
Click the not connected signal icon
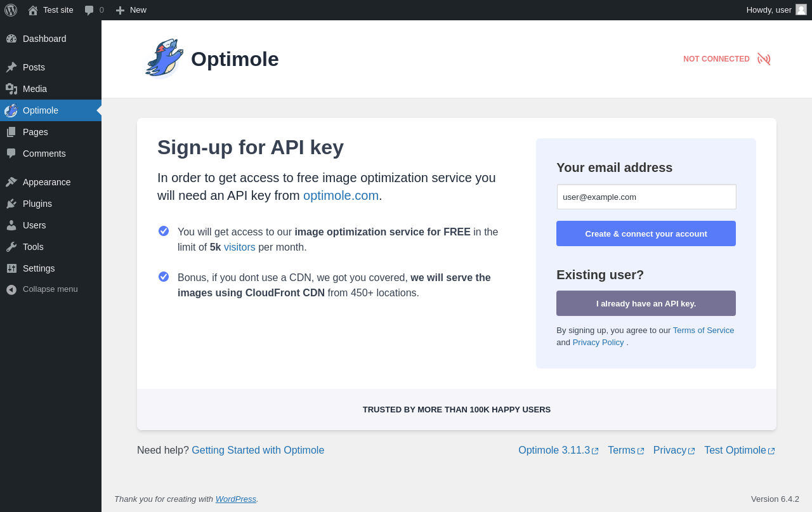(764, 59)
